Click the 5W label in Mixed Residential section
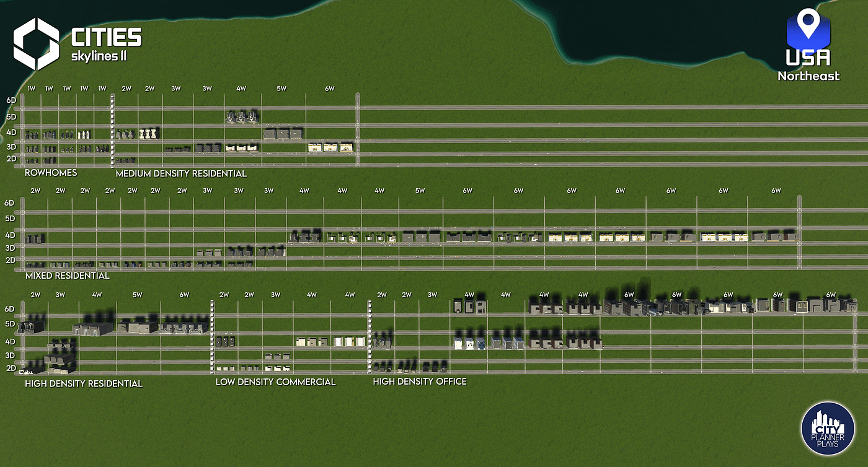868x467 pixels. pyautogui.click(x=420, y=191)
